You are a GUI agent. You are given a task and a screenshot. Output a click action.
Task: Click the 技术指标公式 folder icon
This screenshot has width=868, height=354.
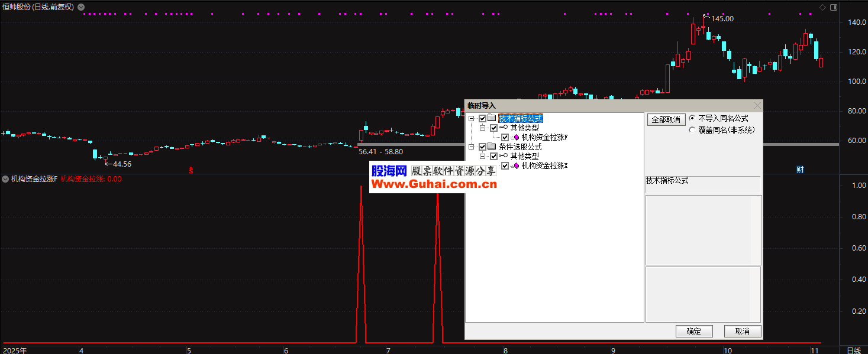coord(492,118)
